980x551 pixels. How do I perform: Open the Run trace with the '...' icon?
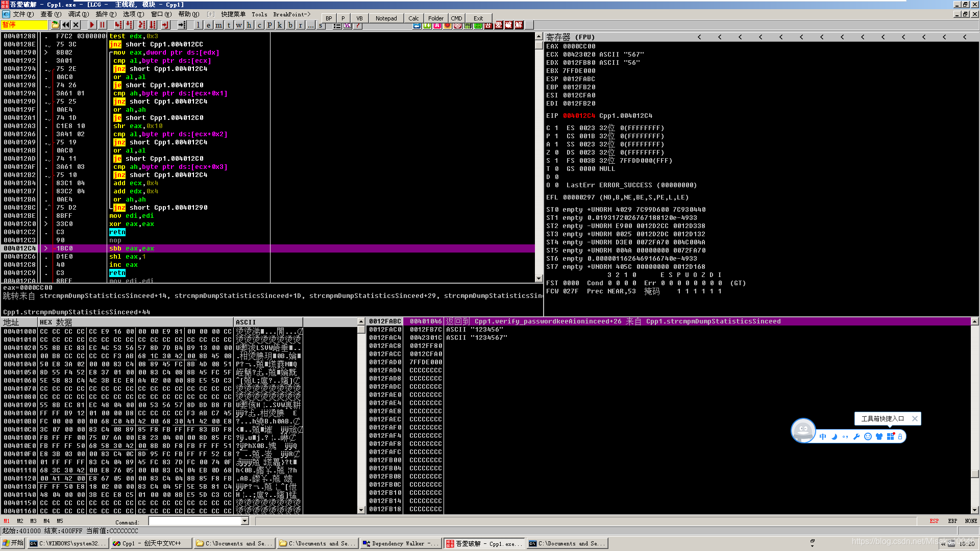310,24
